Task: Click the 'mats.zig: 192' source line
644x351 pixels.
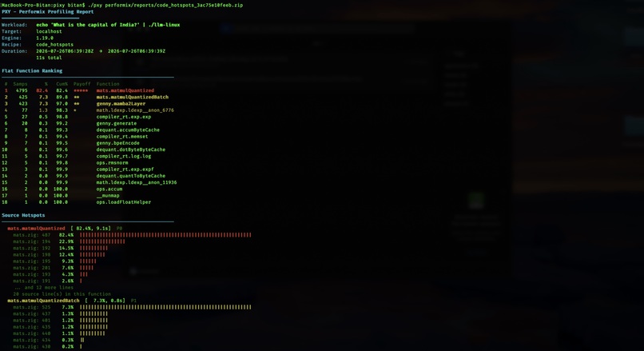Action: 32,248
